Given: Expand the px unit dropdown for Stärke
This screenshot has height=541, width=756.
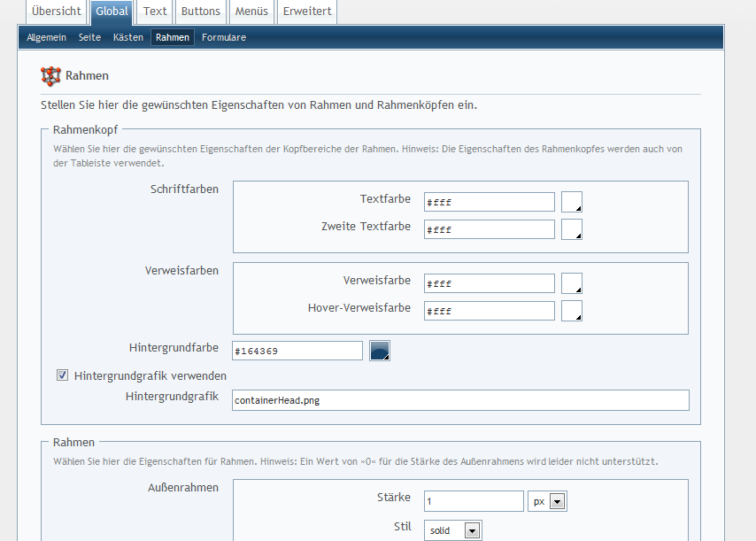Looking at the screenshot, I should pos(547,502).
